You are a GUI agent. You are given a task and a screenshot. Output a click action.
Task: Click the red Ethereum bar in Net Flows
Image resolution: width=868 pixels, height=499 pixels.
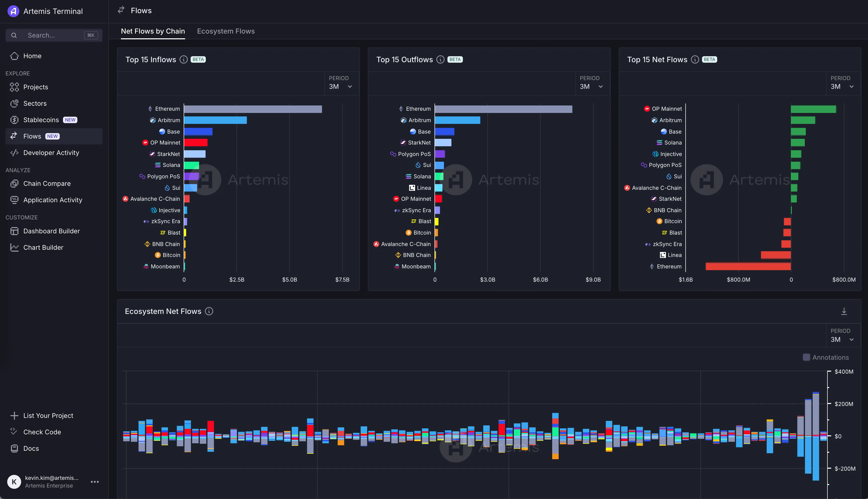click(748, 267)
